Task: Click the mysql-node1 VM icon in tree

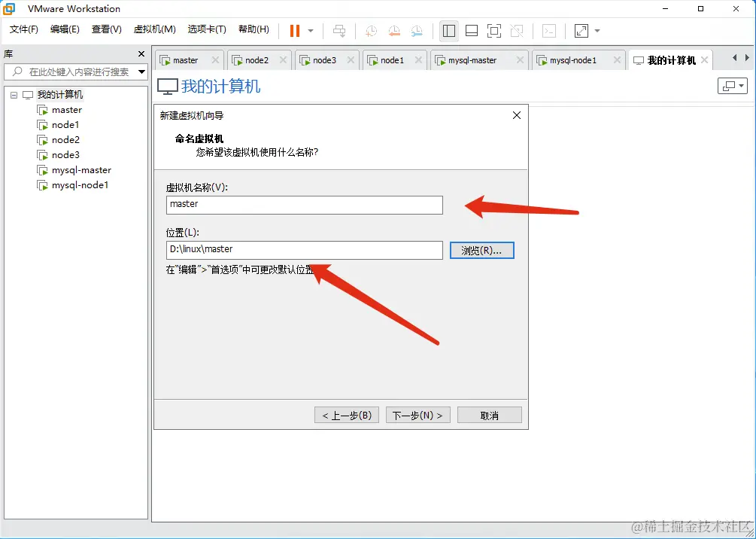Action: tap(42, 185)
